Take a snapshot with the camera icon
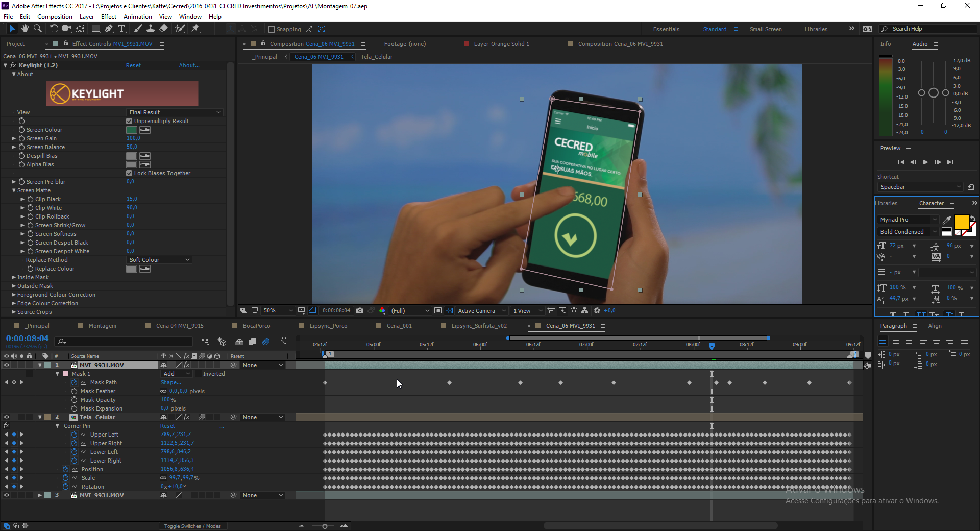 (360, 310)
